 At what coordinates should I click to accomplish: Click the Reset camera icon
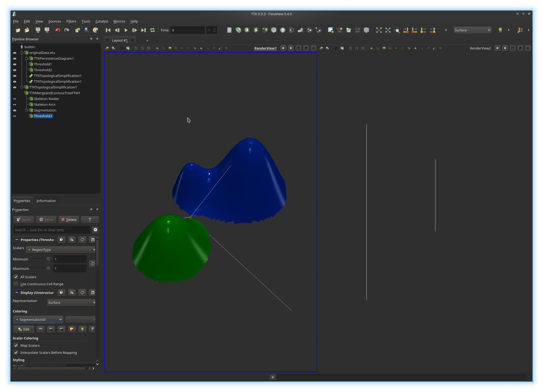coord(379,30)
